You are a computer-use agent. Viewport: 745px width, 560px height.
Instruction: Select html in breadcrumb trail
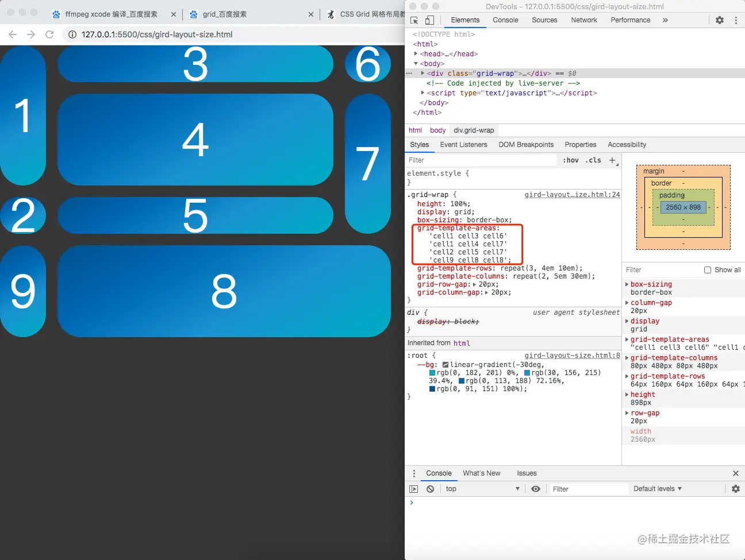click(416, 130)
